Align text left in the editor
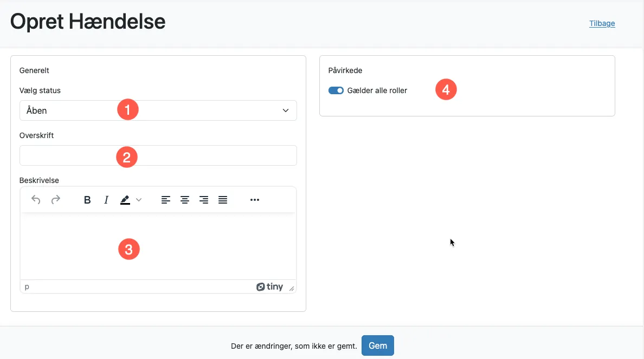The image size is (644, 359). coord(166,200)
